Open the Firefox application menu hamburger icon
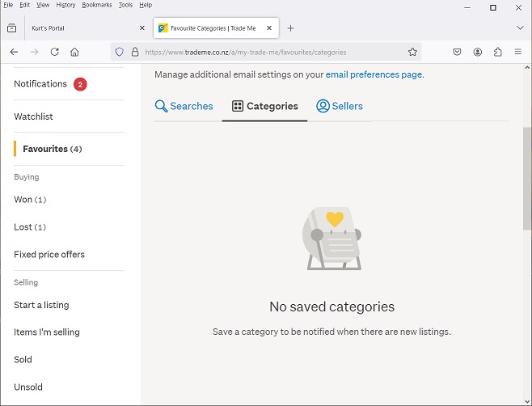 [x=518, y=52]
